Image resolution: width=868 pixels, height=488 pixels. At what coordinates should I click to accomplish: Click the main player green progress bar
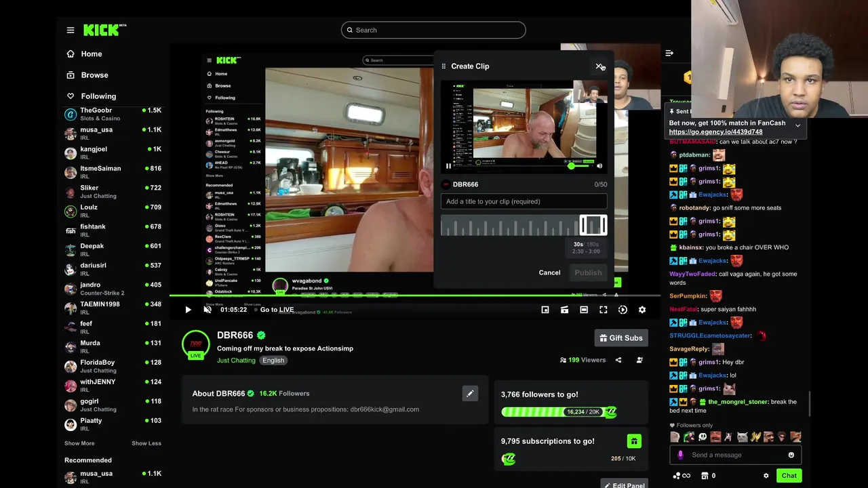coord(415,296)
